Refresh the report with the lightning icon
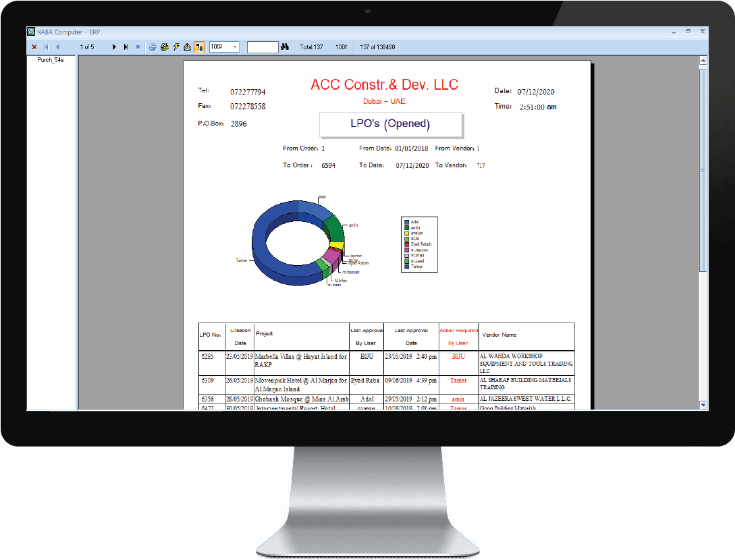 point(176,47)
